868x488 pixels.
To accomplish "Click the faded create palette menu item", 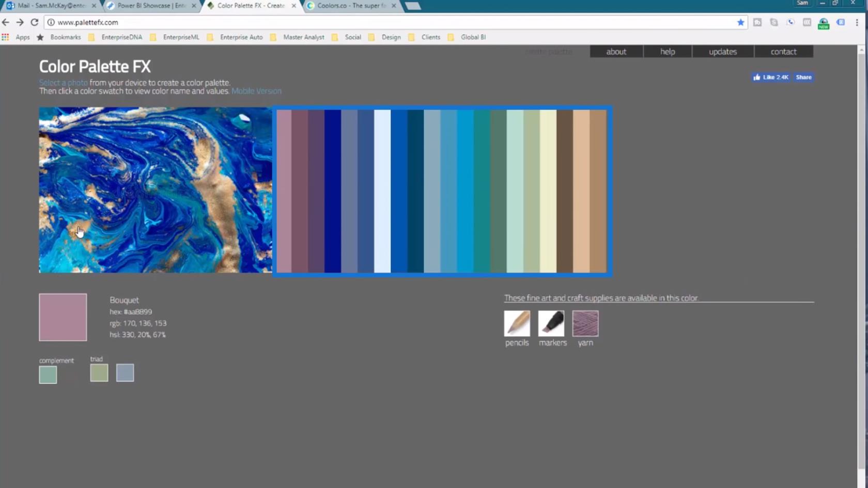I will point(549,52).
